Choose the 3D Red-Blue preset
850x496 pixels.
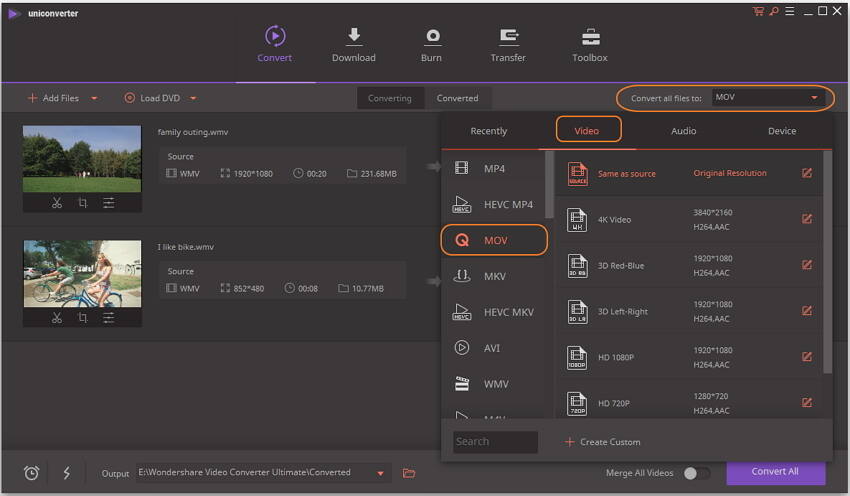click(x=689, y=265)
